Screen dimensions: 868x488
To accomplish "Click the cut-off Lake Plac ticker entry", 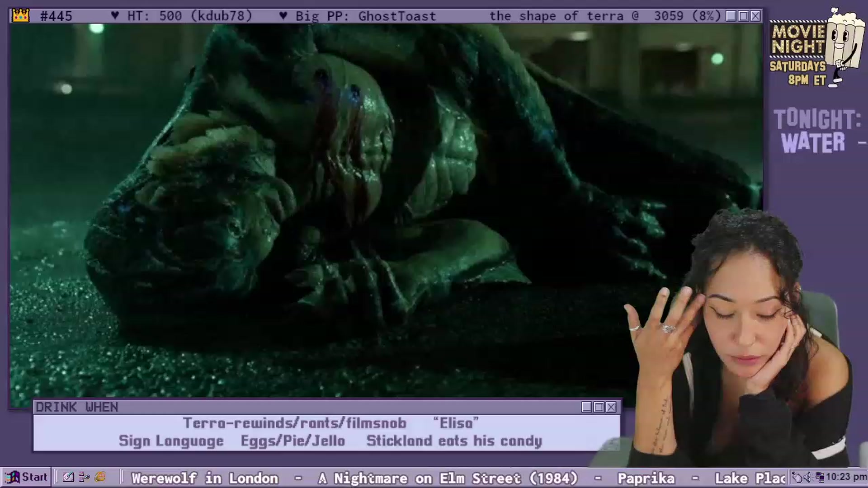I will point(750,478).
